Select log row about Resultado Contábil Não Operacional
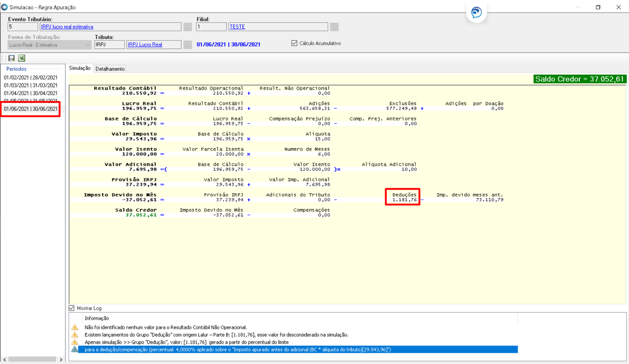 [x=166, y=327]
